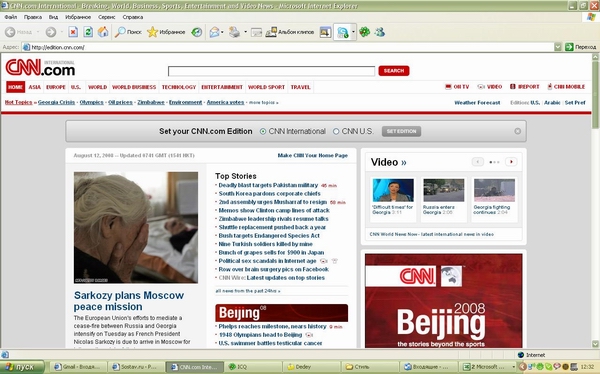
Task: Open Bunch of grapes sells for $900 story
Action: tap(271, 253)
